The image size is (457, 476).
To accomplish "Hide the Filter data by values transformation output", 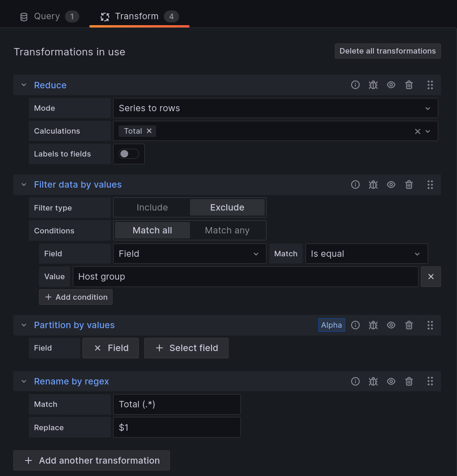I will click(x=391, y=184).
